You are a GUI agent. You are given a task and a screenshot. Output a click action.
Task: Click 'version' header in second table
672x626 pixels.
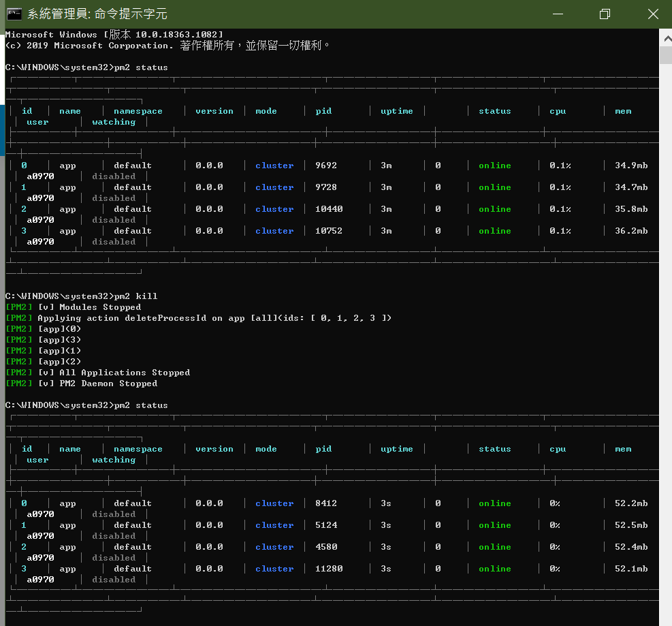214,449
